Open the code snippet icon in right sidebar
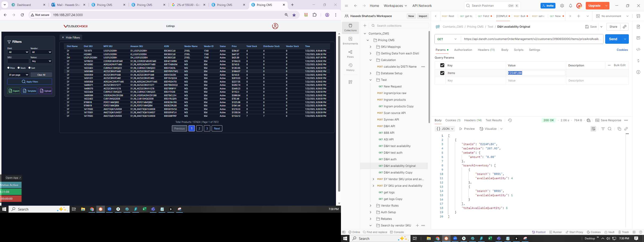Viewport: 644px width, 242px height. click(x=638, y=49)
